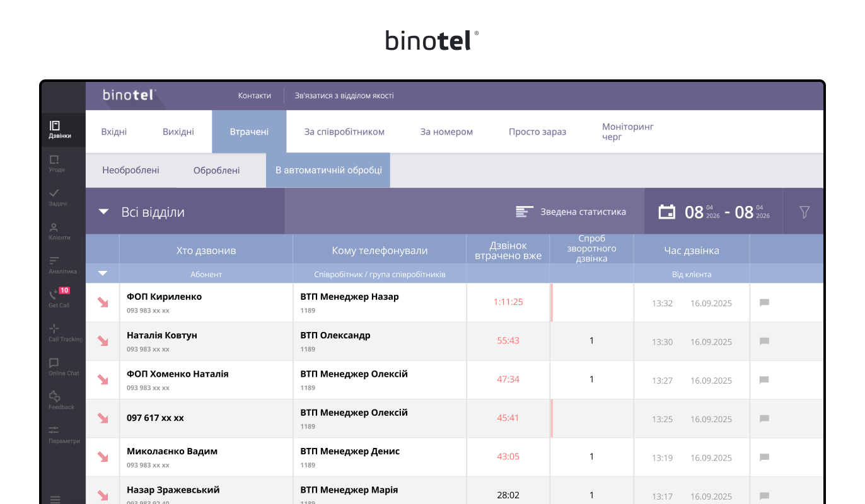
Task: Click the end date 08 04 2026
Action: tap(752, 212)
